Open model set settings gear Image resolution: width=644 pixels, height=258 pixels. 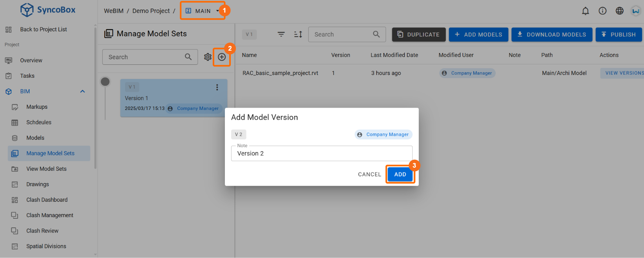tap(208, 57)
